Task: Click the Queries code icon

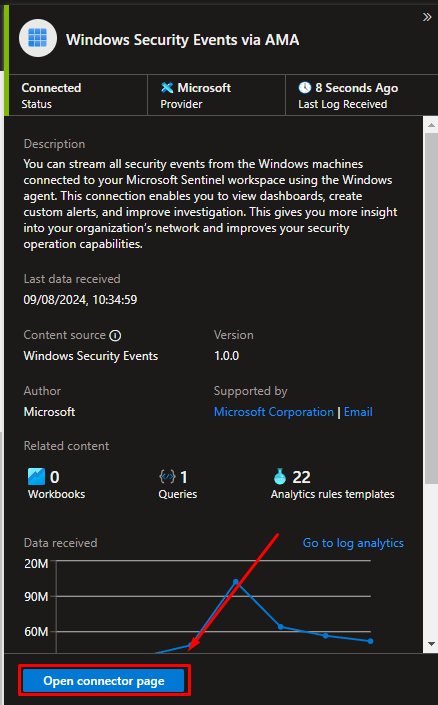Action: [x=167, y=476]
